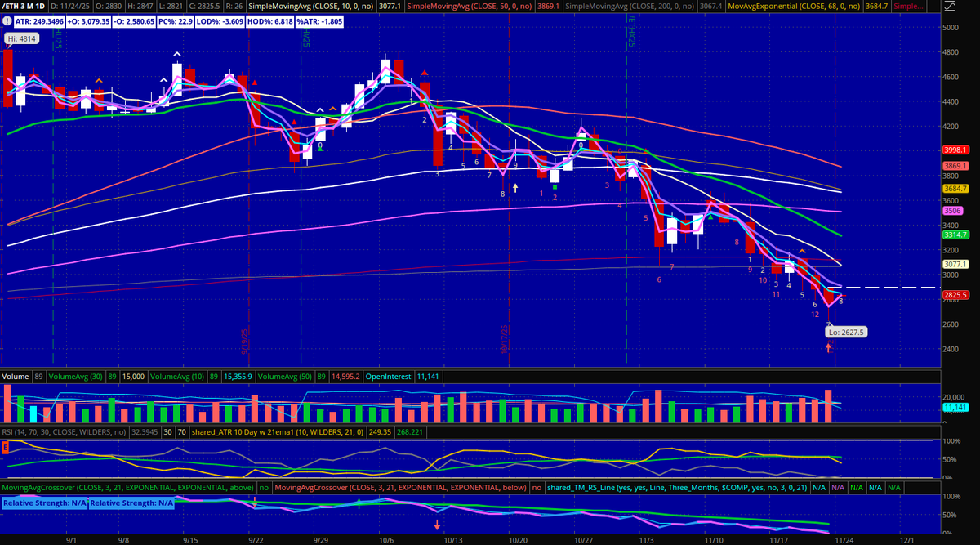Click the 3998.1 red price axis bubble
The height and width of the screenshot is (545, 980).
pos(955,150)
